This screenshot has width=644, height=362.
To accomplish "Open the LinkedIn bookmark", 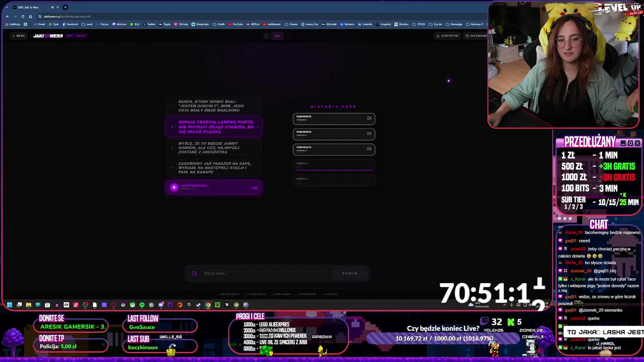I will 365,24.
